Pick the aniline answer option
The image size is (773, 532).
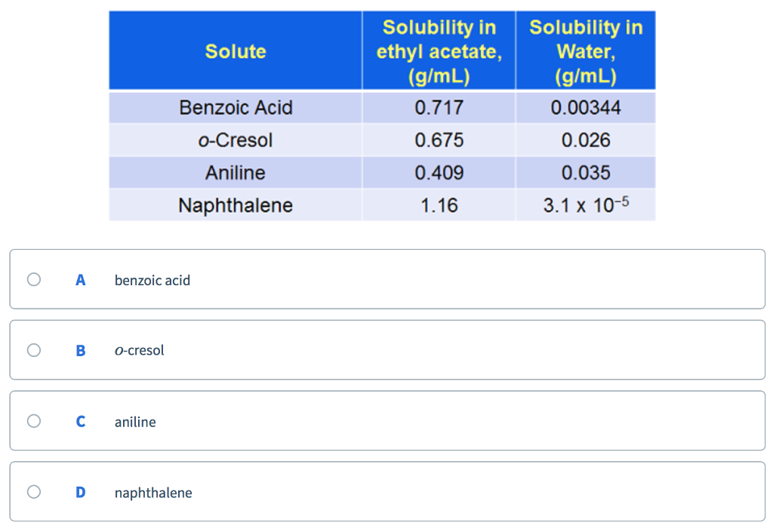pyautogui.click(x=135, y=421)
